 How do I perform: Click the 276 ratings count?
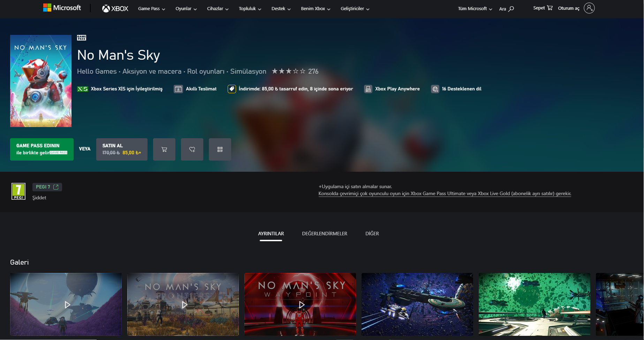pyautogui.click(x=313, y=71)
